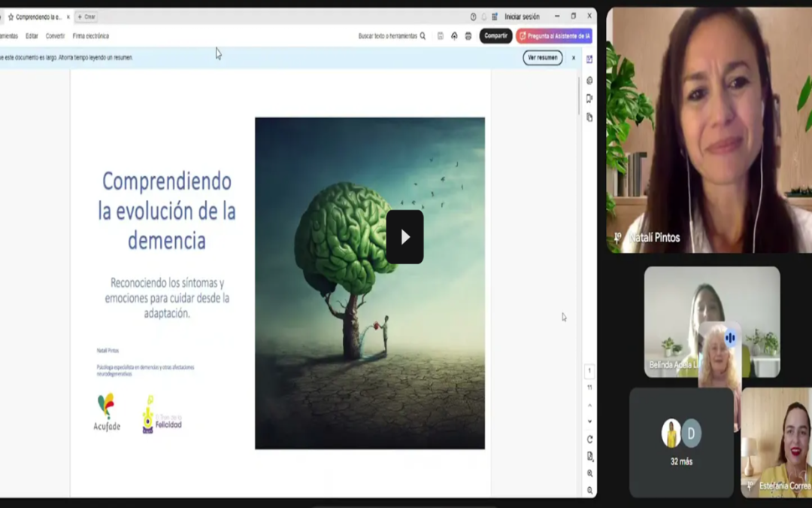Click the page number input field
Viewport: 812px width, 508px height.
[590, 370]
